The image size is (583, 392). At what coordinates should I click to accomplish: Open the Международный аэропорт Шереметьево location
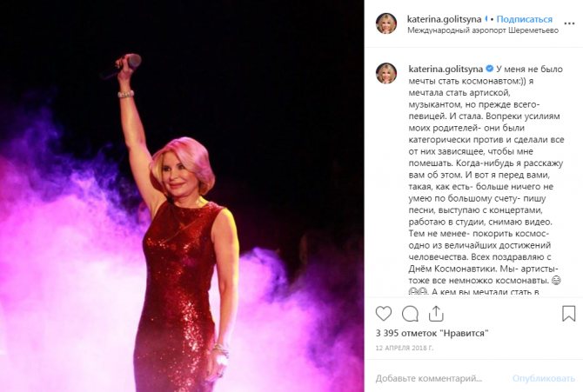coord(483,30)
